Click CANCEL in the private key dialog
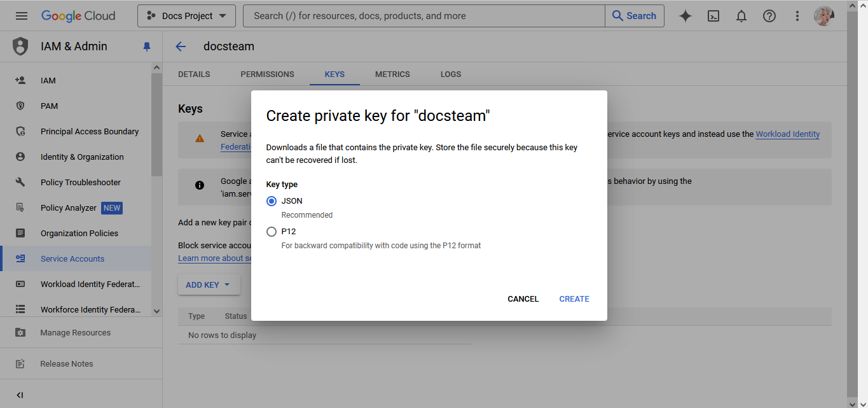The image size is (868, 408). [x=523, y=299]
